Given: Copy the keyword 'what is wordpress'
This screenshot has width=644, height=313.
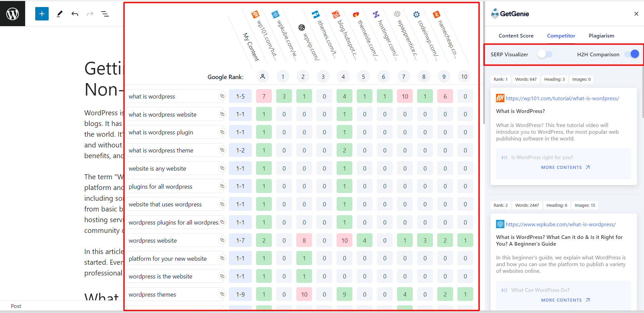Looking at the screenshot, I should click(x=222, y=96).
